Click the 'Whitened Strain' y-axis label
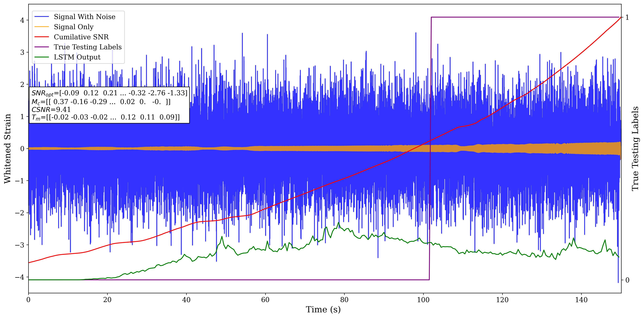The image size is (644, 318). (7, 149)
